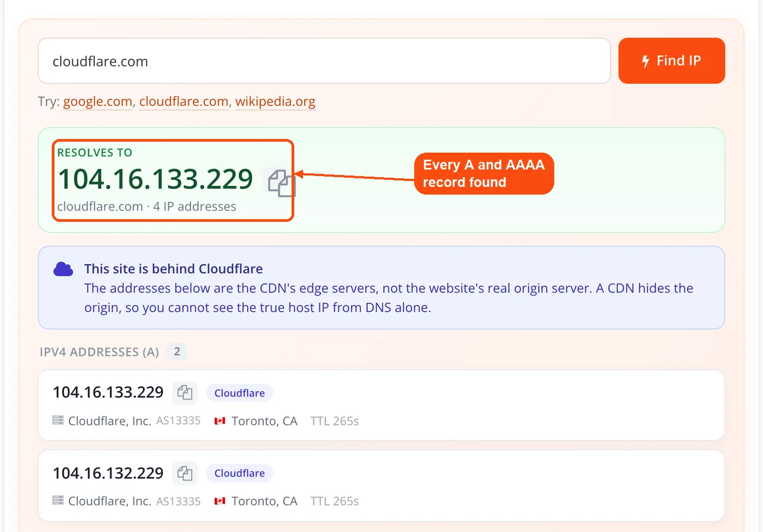The width and height of the screenshot is (763, 532).
Task: Click the "RESOLVES TO" label
Action: tap(95, 153)
